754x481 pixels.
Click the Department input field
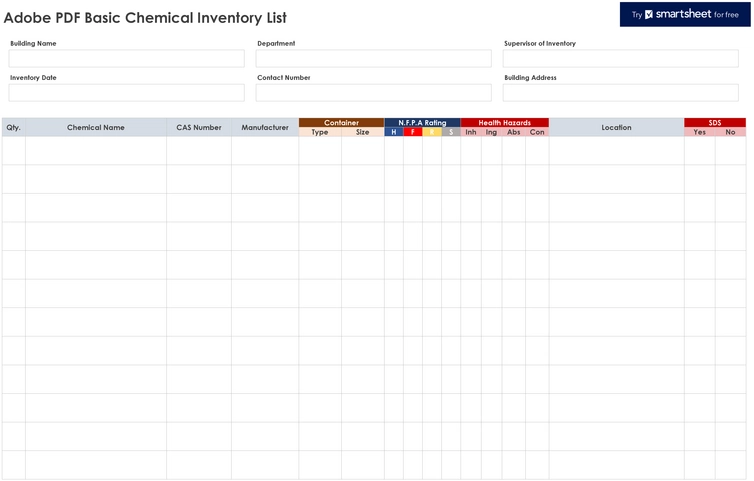[x=374, y=59]
